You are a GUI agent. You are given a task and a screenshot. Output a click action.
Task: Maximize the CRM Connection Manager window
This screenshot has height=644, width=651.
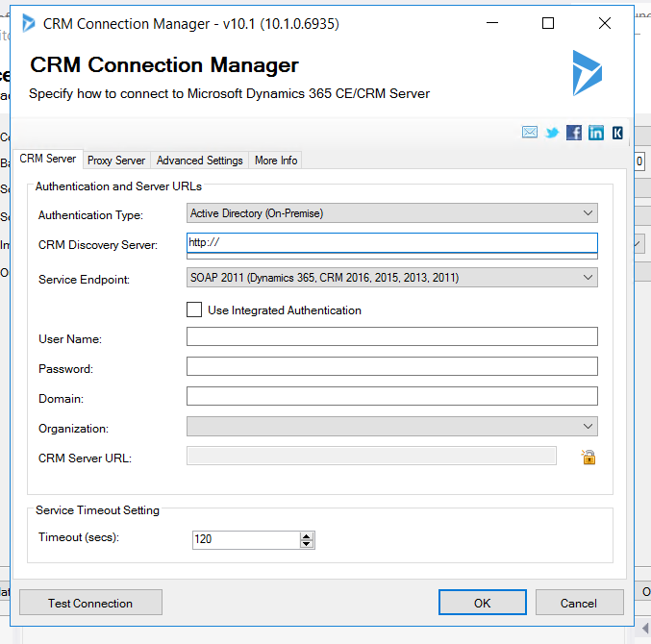548,23
